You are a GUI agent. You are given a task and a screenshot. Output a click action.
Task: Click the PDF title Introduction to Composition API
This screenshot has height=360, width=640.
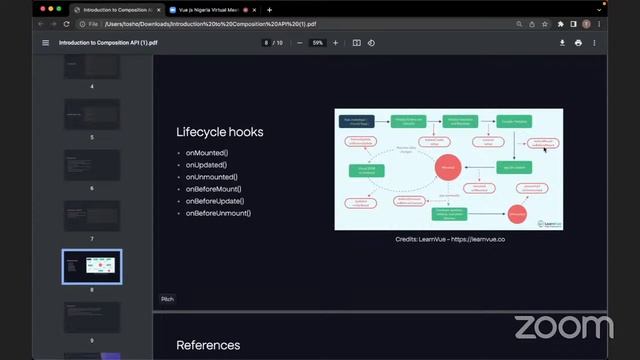108,43
